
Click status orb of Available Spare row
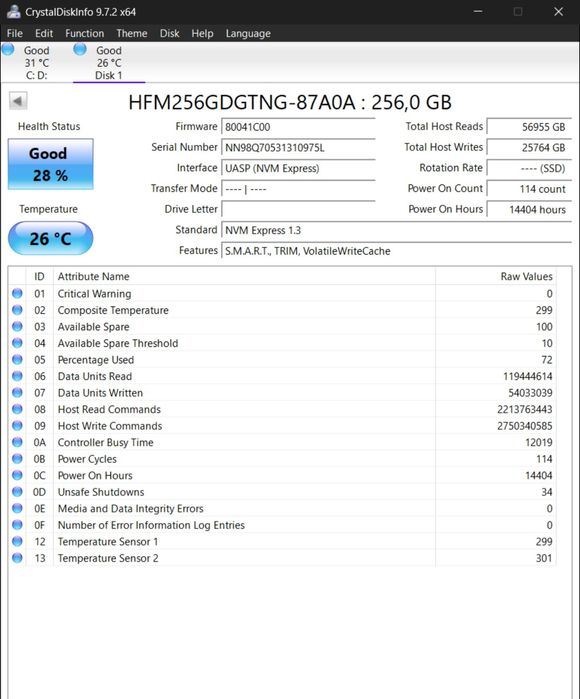17,326
